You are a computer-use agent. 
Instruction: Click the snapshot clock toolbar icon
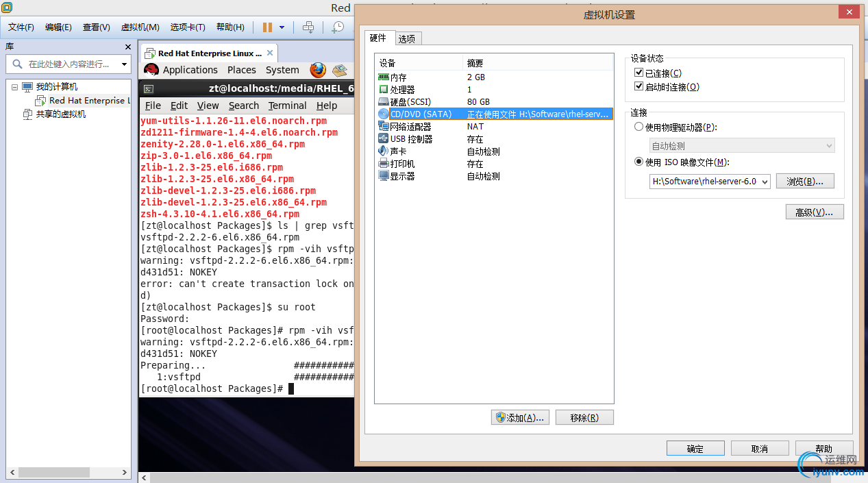[x=338, y=27]
